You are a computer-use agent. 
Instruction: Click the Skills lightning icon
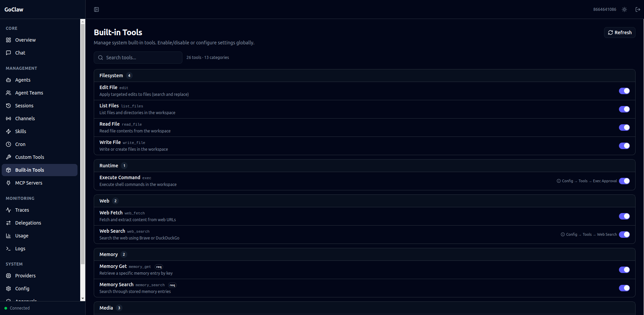pyautogui.click(x=8, y=131)
